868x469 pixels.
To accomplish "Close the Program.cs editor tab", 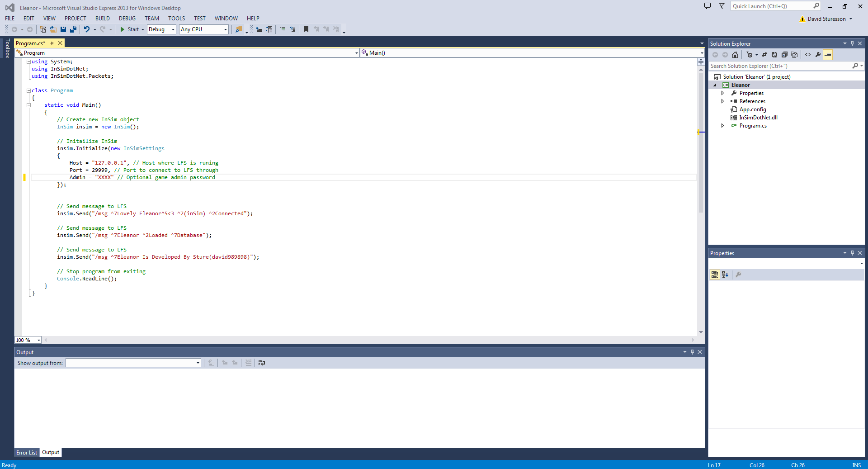I will (x=60, y=43).
